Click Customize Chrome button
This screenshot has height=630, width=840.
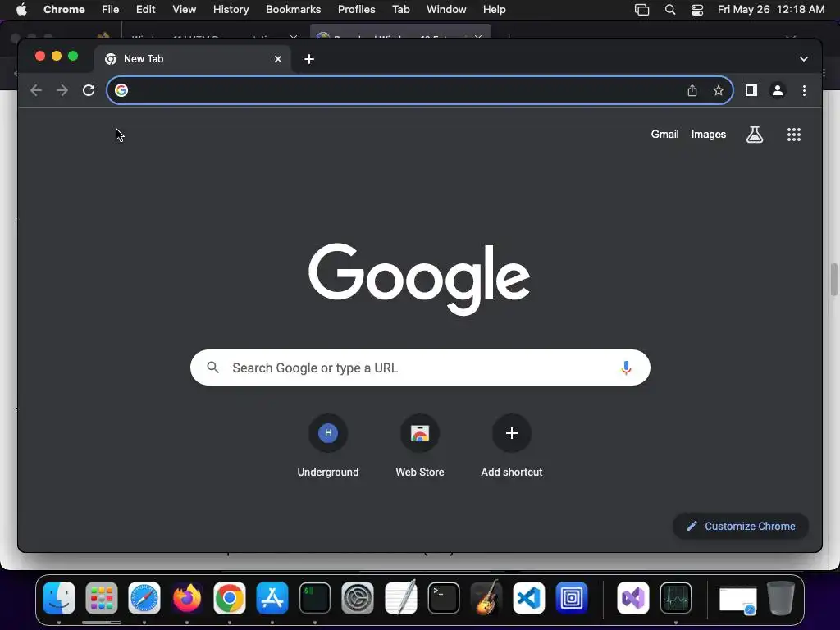(x=741, y=526)
